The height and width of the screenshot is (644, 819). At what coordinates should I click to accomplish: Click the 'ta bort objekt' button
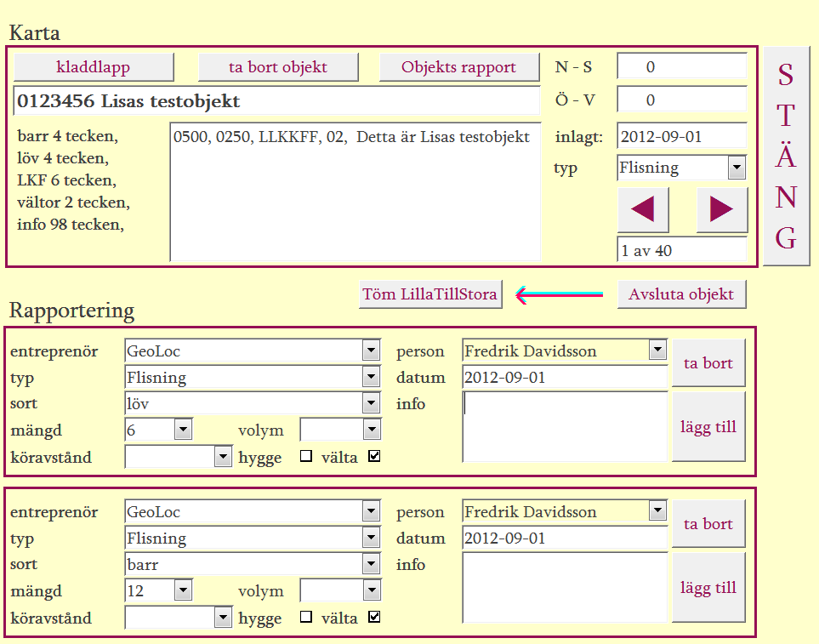tap(278, 67)
